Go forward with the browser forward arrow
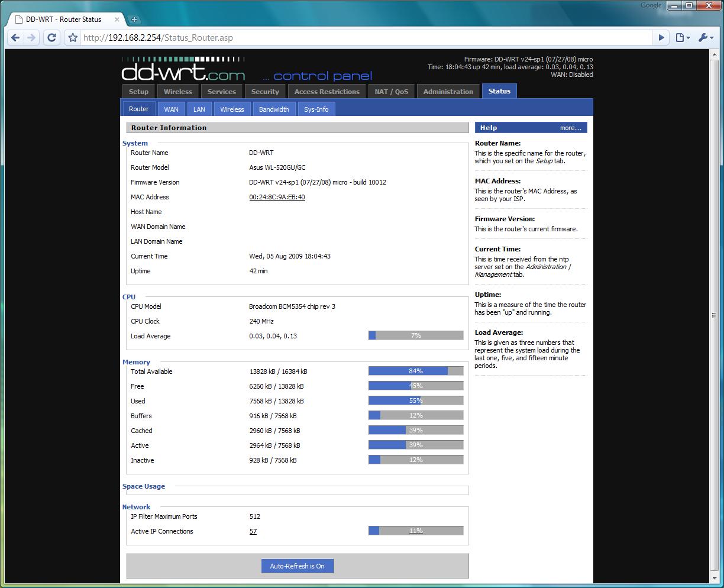This screenshot has height=588, width=724. 31,37
